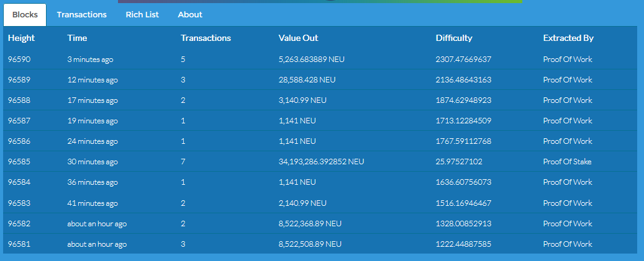Open block height 96589

tap(19, 80)
